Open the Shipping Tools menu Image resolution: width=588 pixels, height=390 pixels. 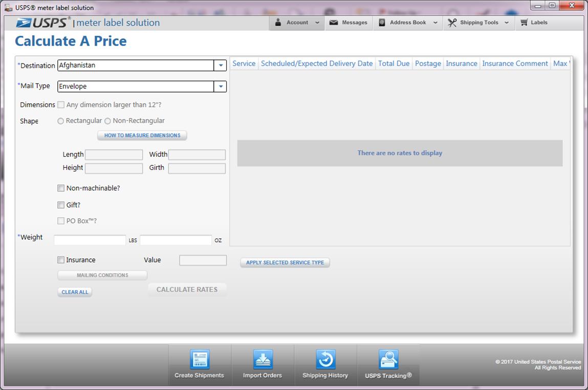(x=479, y=23)
